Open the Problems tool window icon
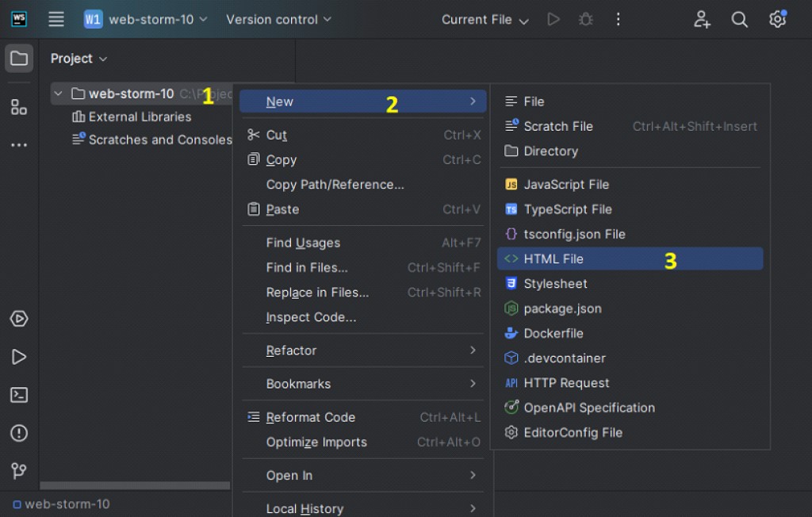812x517 pixels. click(19, 433)
